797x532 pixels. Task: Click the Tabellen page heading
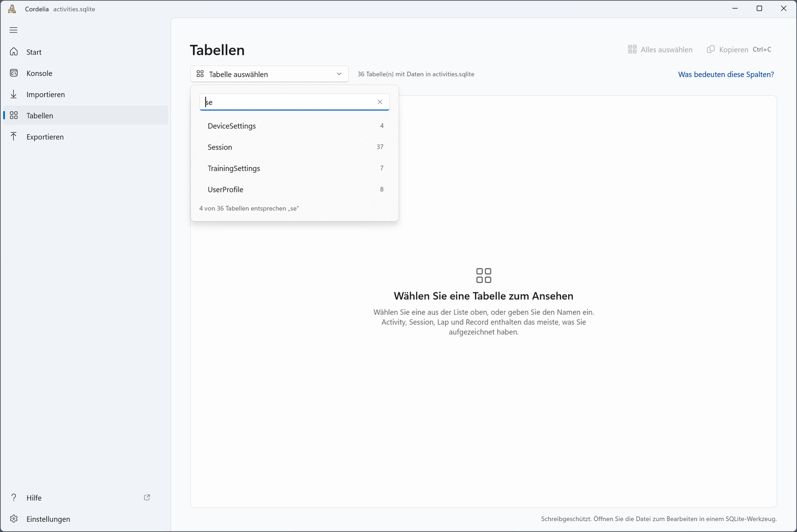click(217, 50)
